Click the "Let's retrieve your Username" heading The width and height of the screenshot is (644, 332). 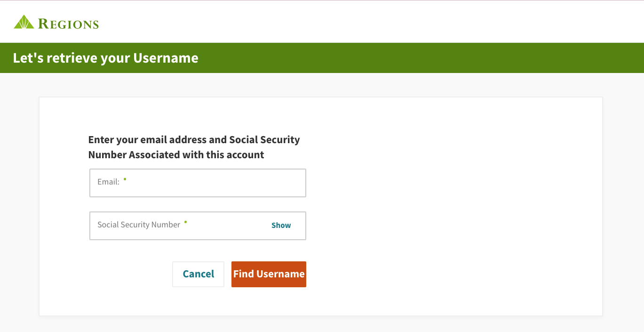coord(105,58)
